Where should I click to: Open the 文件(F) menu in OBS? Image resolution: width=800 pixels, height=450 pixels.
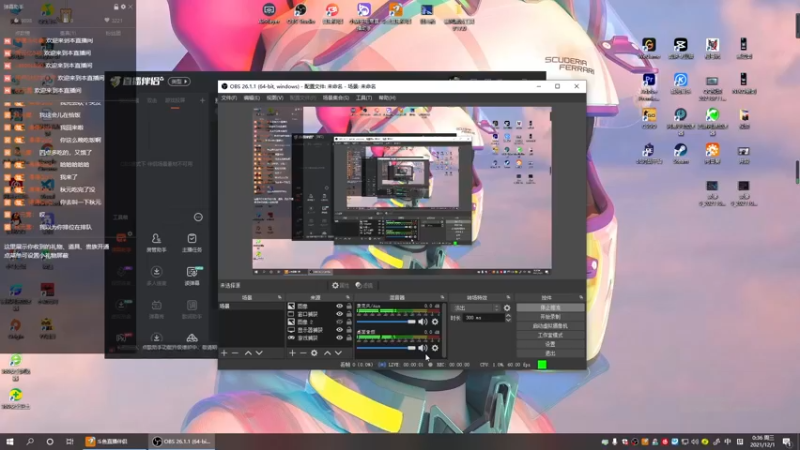click(x=229, y=98)
